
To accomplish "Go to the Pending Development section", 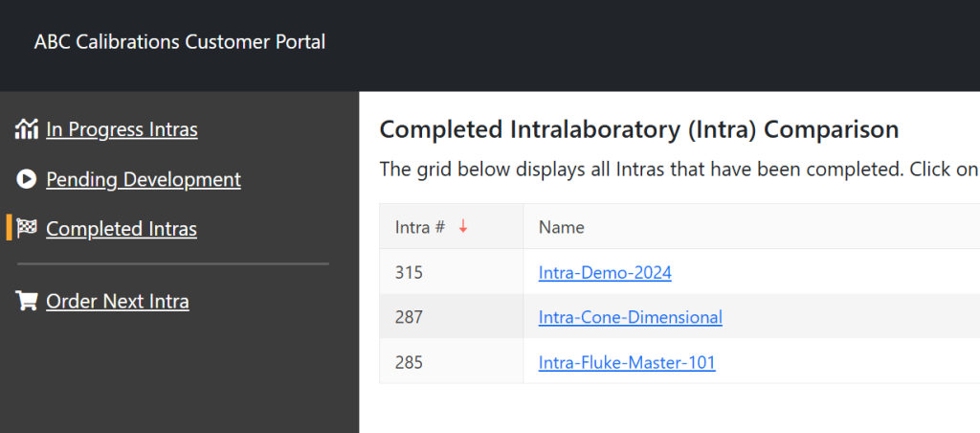I will coord(144,179).
